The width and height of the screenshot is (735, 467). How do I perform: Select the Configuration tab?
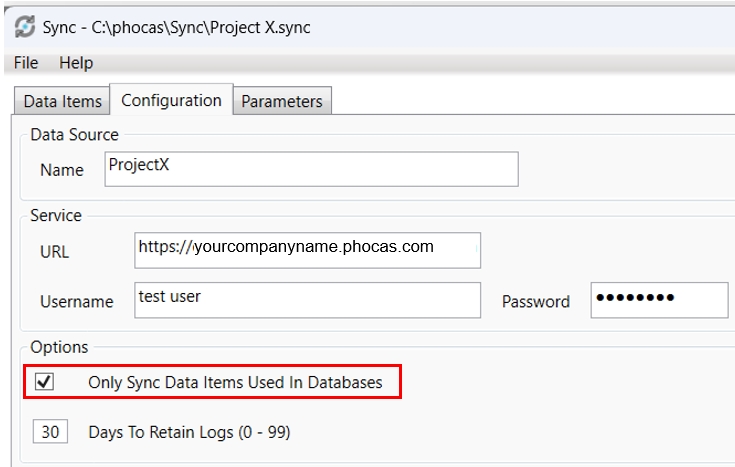tap(171, 100)
